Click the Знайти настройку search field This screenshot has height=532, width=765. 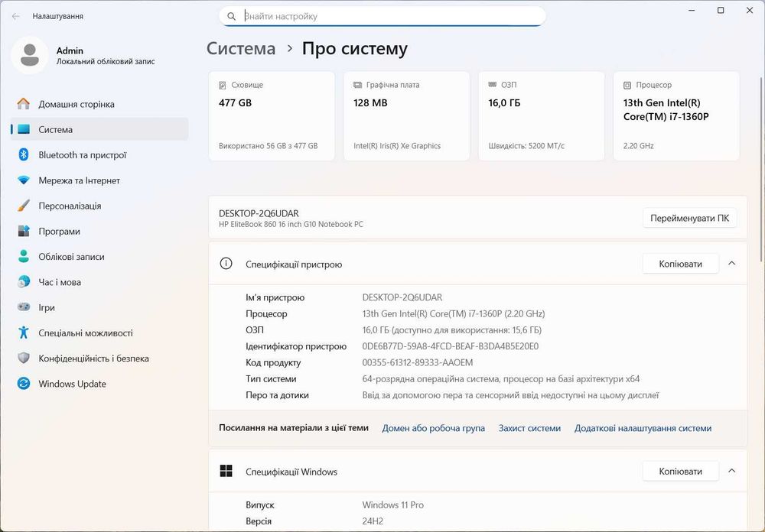point(390,16)
